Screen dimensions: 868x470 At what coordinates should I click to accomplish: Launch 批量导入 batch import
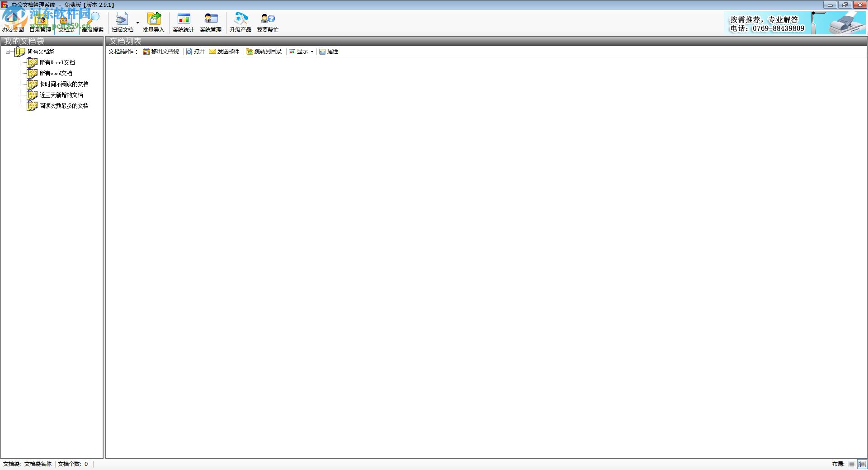[x=154, y=23]
